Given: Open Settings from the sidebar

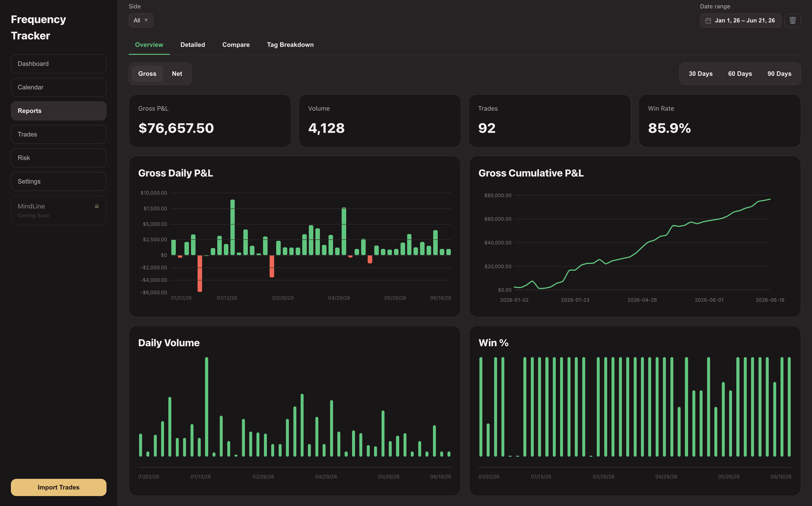Looking at the screenshot, I should [x=59, y=181].
